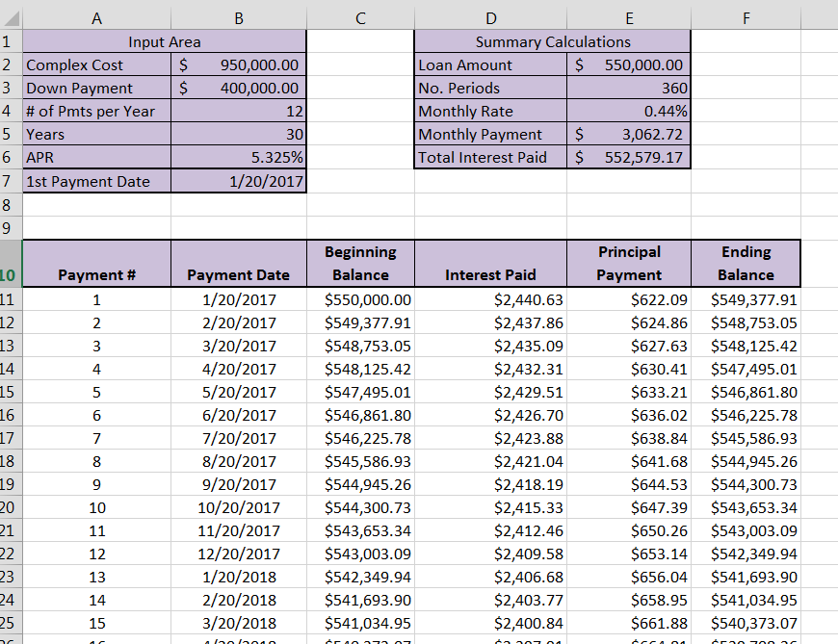
Task: Click the 'Down Payment' label cell
Action: click(x=96, y=88)
